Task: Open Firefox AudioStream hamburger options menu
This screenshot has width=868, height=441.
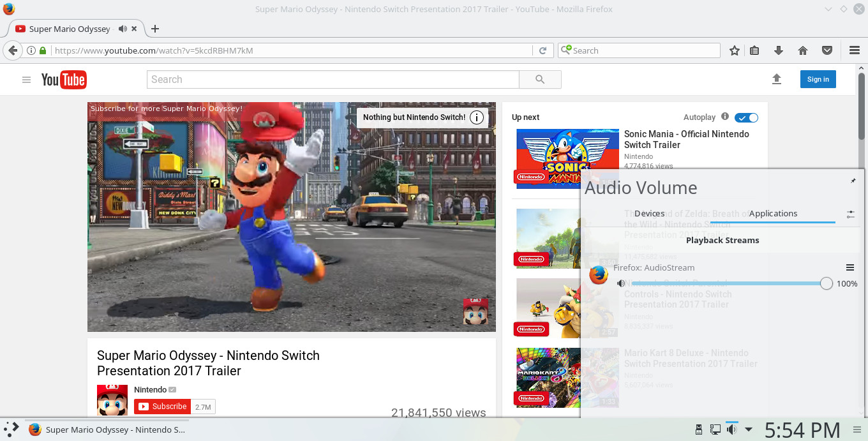Action: click(x=850, y=267)
